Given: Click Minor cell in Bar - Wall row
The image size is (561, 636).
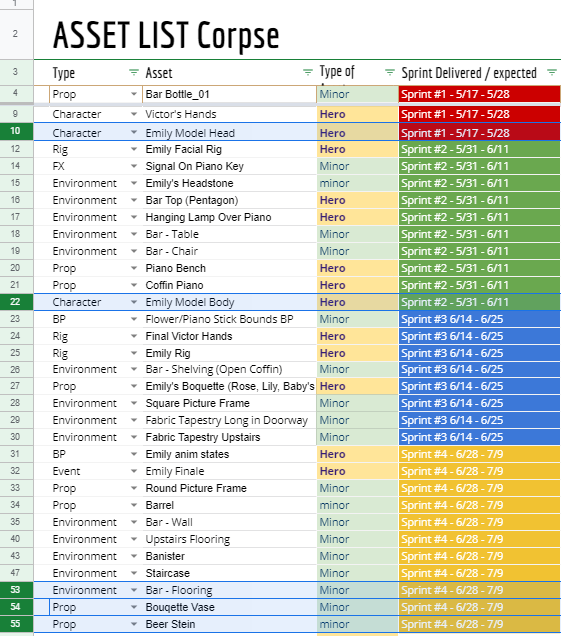Looking at the screenshot, I should coord(357,522).
